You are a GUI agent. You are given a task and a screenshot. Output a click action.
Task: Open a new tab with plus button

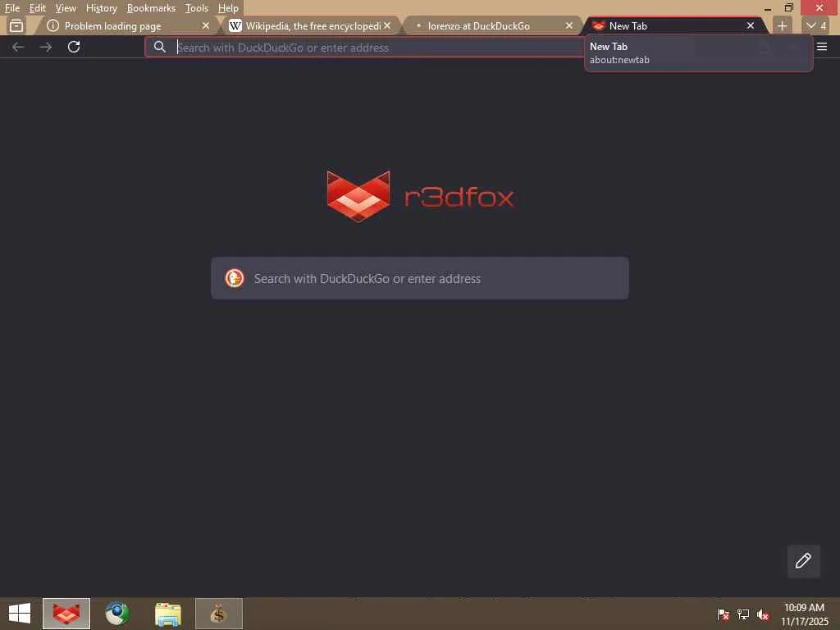[782, 25]
